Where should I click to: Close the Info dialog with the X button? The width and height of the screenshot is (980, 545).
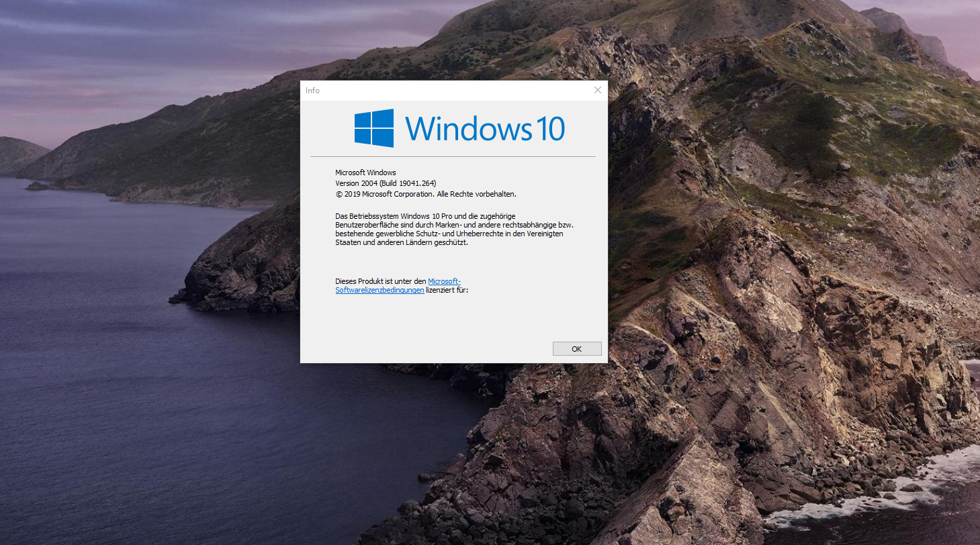[598, 90]
